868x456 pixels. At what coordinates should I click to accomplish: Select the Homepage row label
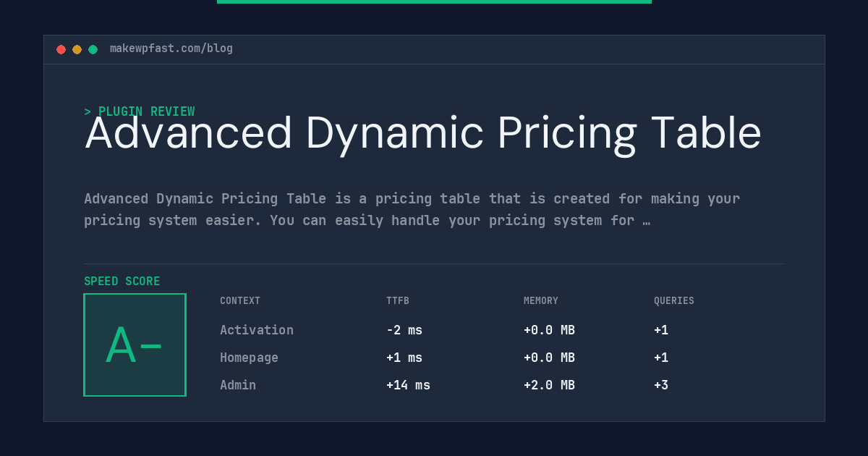click(x=249, y=358)
